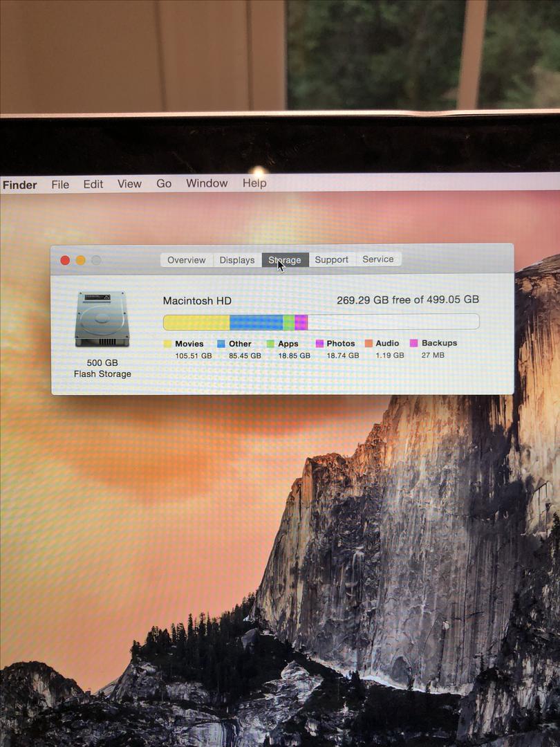Click the 'Photos' legend label
Image resolution: width=560 pixels, height=747 pixels.
pos(340,344)
